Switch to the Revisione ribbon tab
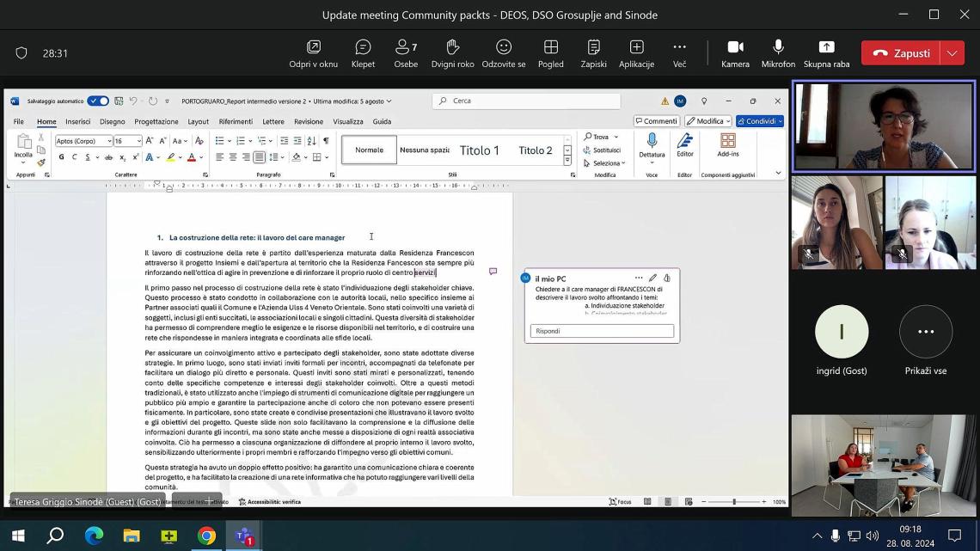 pos(309,121)
